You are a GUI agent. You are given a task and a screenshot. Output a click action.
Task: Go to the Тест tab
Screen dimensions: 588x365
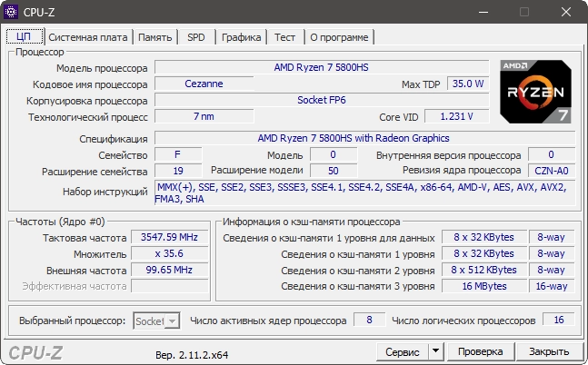(x=284, y=37)
